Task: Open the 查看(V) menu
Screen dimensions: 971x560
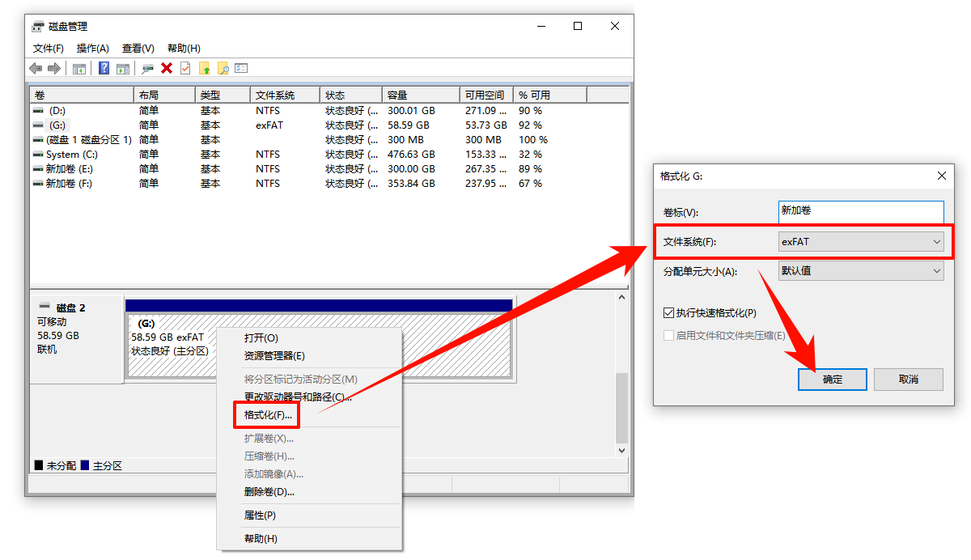Action: [138, 49]
